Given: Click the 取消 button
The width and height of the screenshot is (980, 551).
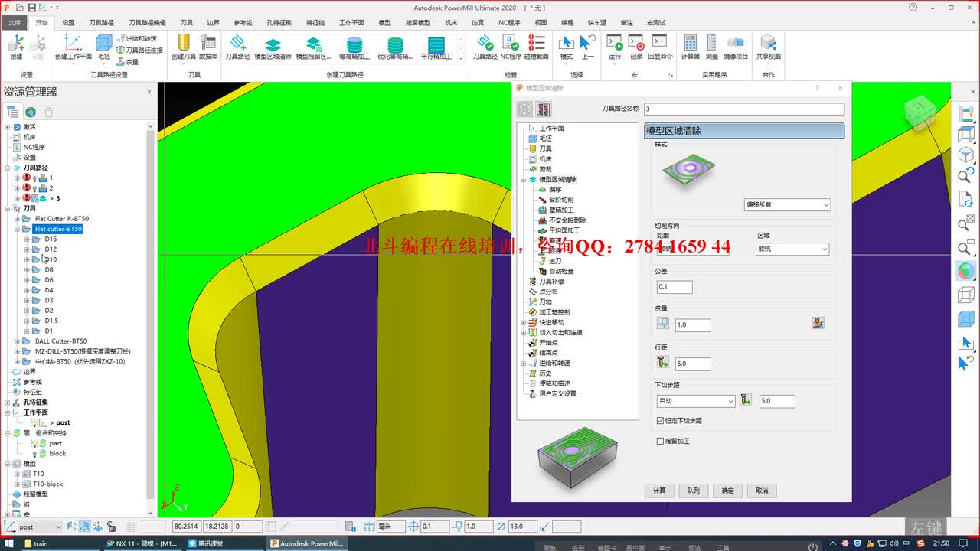Looking at the screenshot, I should (x=762, y=491).
